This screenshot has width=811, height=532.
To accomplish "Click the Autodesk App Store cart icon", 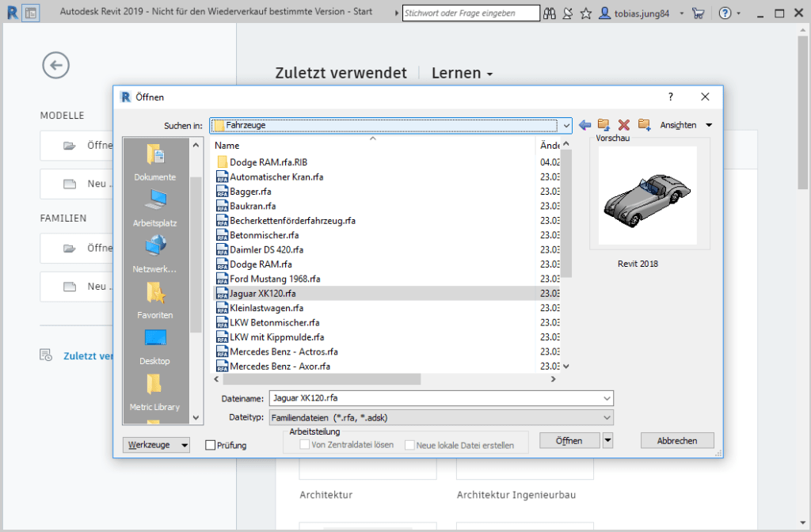I will (697, 13).
